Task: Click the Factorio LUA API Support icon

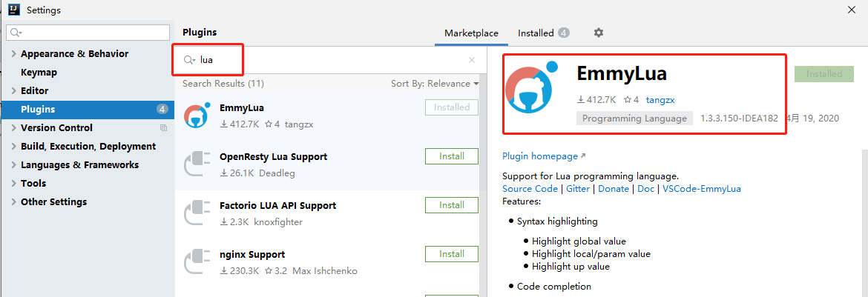Action: (x=197, y=213)
